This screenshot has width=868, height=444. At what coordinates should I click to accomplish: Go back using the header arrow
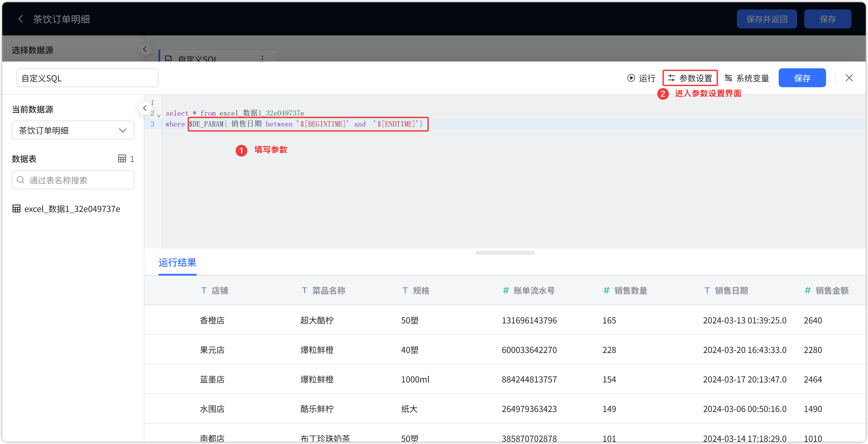pos(21,19)
